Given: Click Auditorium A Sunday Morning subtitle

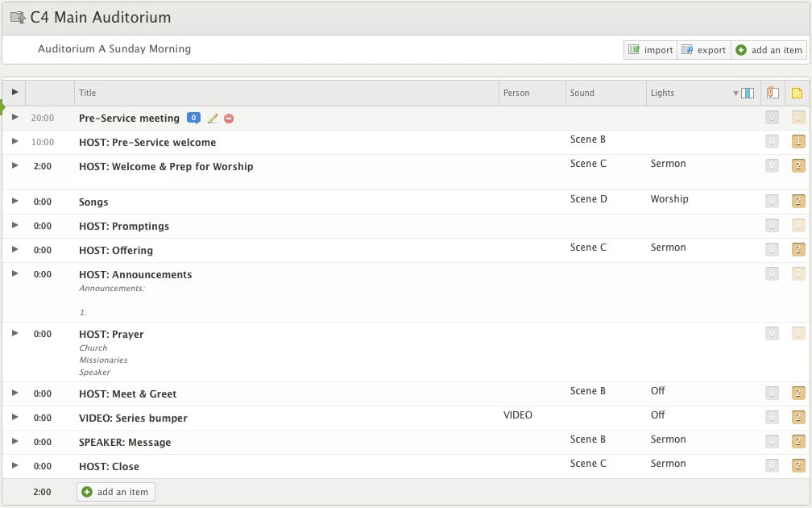Looking at the screenshot, I should coord(114,48).
